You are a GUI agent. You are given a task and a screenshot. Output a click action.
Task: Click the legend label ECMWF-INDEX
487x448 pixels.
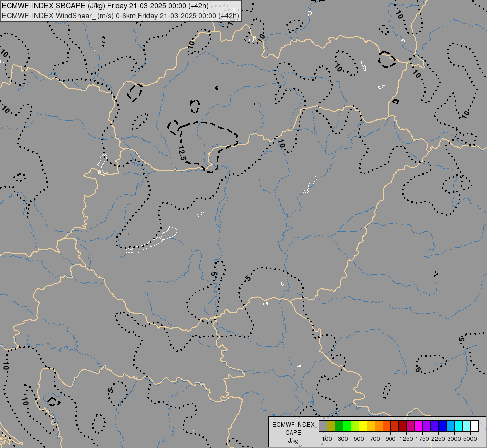pyautogui.click(x=293, y=425)
